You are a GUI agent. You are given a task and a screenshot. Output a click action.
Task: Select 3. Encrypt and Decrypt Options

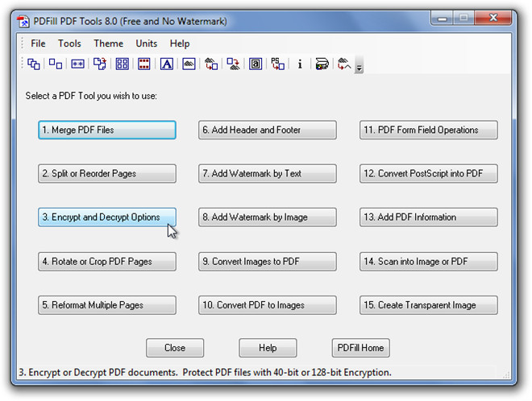pyautogui.click(x=107, y=217)
